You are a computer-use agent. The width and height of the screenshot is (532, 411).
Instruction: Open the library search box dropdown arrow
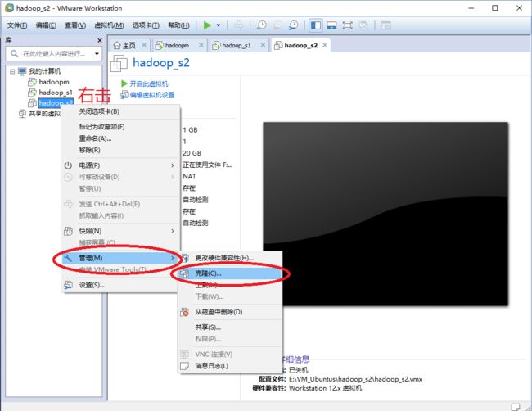point(97,54)
